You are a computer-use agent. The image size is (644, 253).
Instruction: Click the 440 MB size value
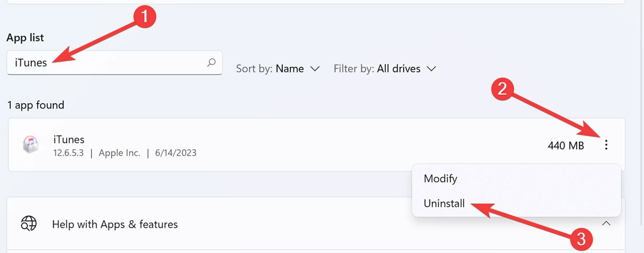(566, 145)
